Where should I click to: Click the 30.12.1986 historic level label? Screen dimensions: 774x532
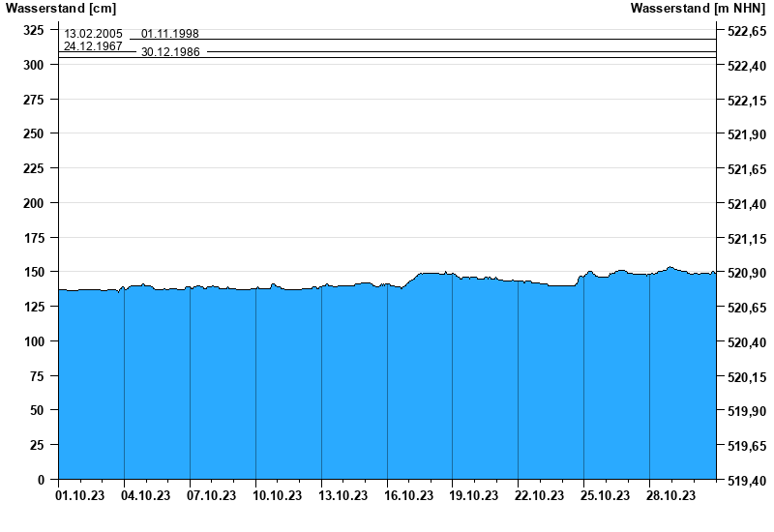click(x=170, y=52)
